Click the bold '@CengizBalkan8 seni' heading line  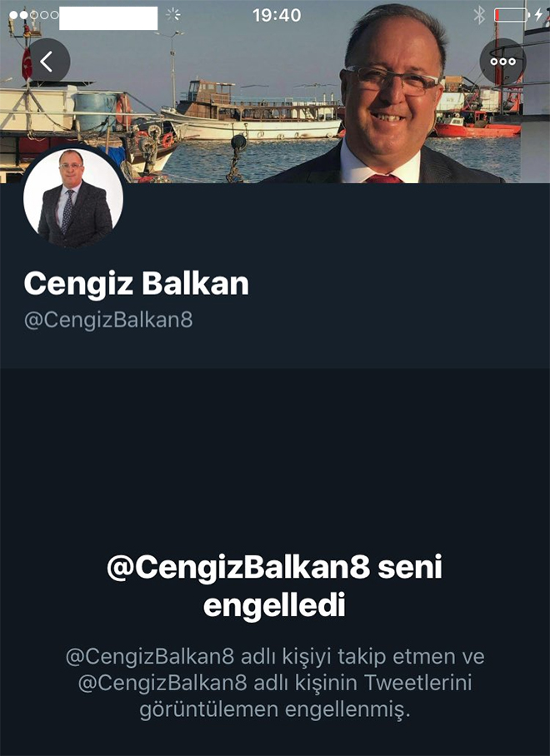click(x=274, y=569)
